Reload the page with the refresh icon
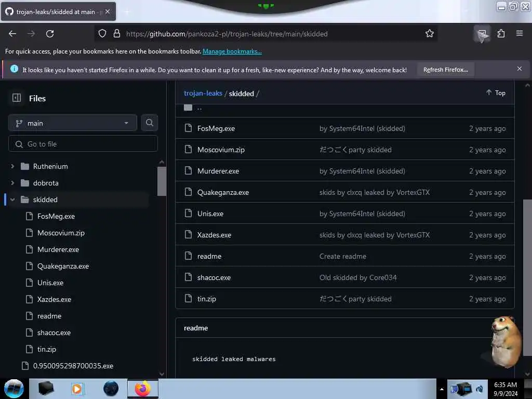This screenshot has width=532, height=399. [50, 34]
